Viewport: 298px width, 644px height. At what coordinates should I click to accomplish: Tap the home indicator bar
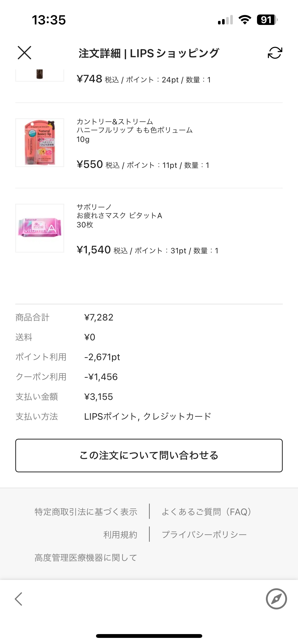coord(149,636)
